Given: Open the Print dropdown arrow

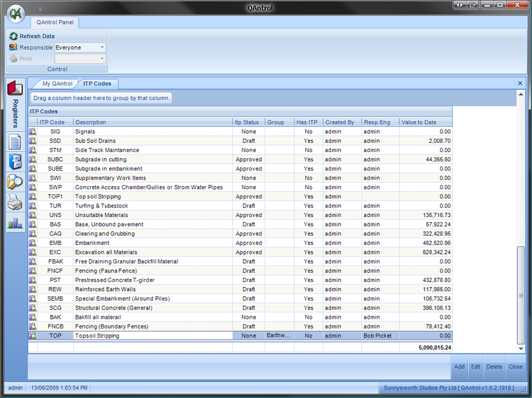Looking at the screenshot, I should tap(102, 59).
